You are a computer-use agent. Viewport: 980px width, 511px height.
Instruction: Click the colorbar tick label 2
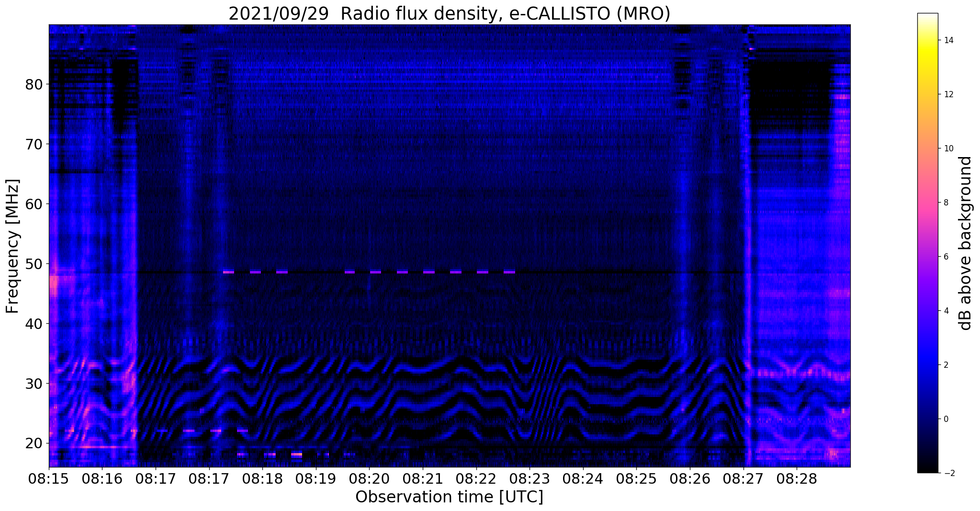(x=946, y=365)
